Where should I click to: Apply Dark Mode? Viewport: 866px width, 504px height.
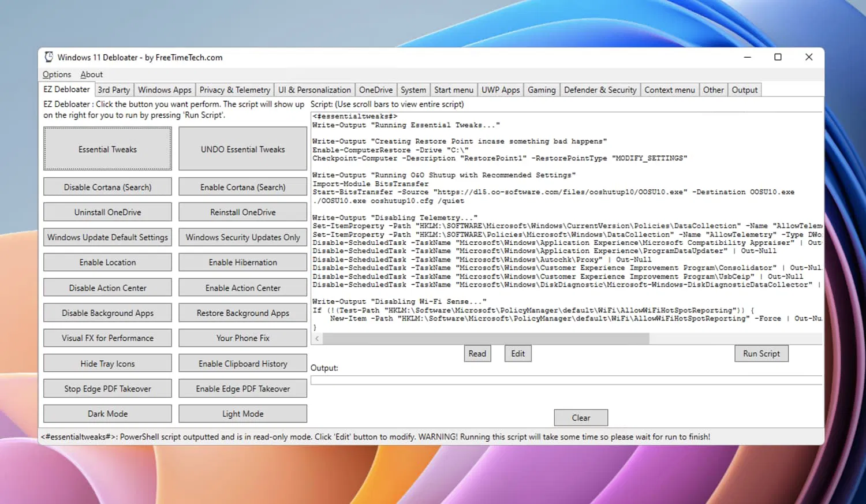107,413
